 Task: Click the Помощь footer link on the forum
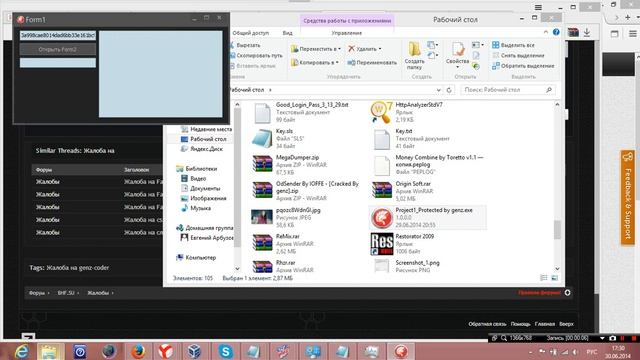[x=520, y=324]
